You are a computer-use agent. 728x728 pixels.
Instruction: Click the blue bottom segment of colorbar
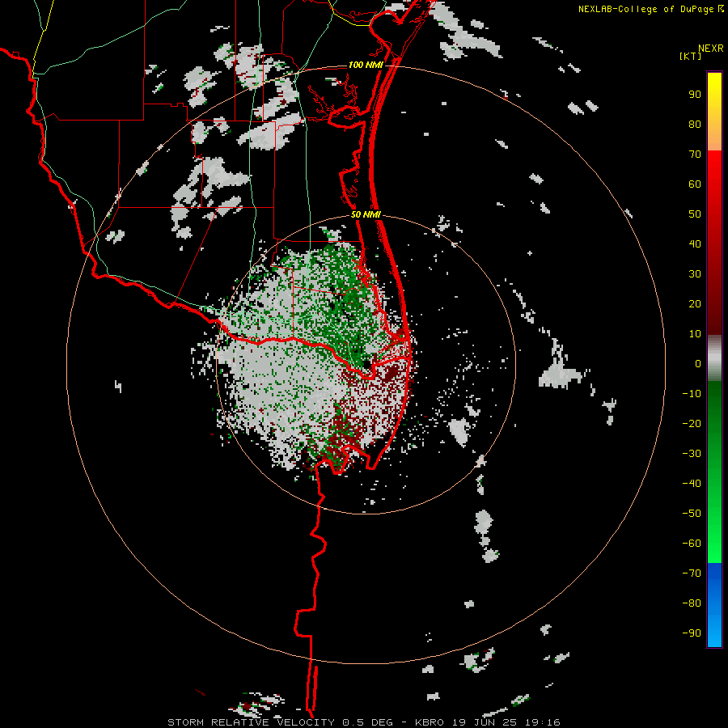point(714,605)
